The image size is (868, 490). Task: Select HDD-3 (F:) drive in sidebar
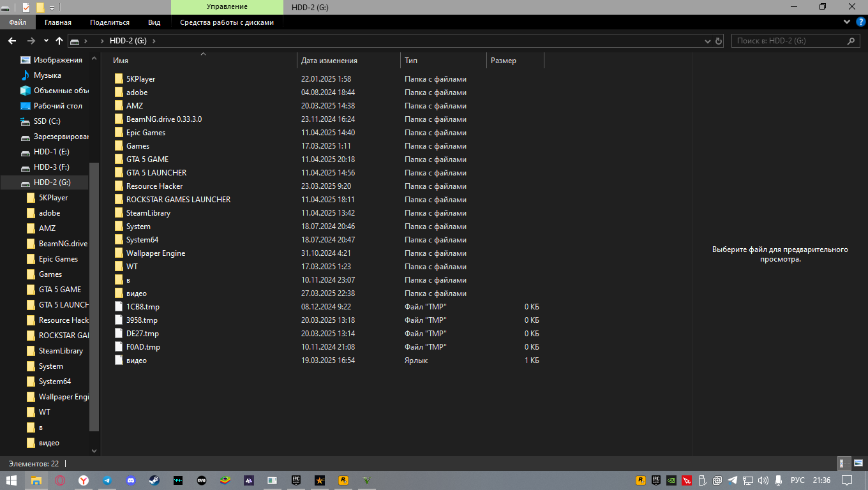[52, 167]
